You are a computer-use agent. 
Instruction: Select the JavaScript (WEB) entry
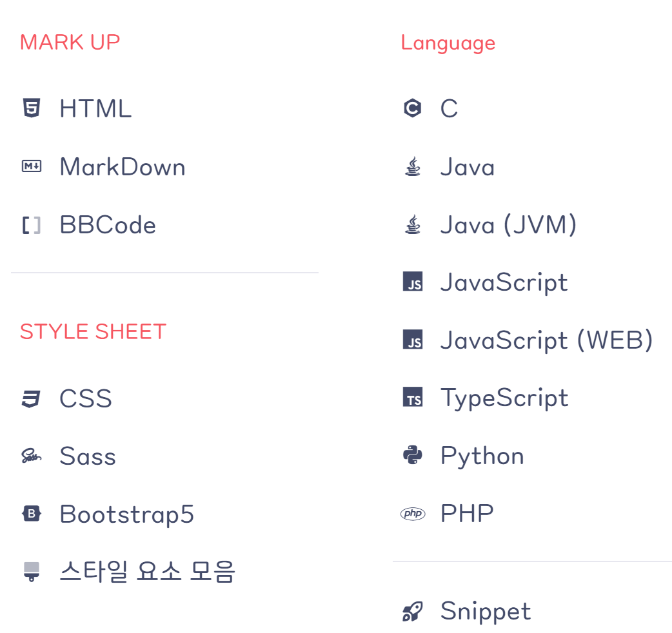click(x=547, y=340)
